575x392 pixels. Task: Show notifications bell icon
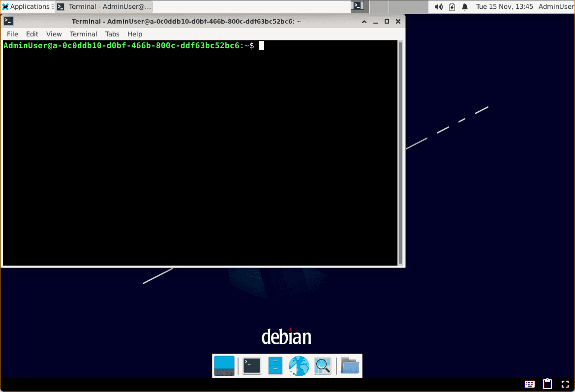click(x=465, y=6)
